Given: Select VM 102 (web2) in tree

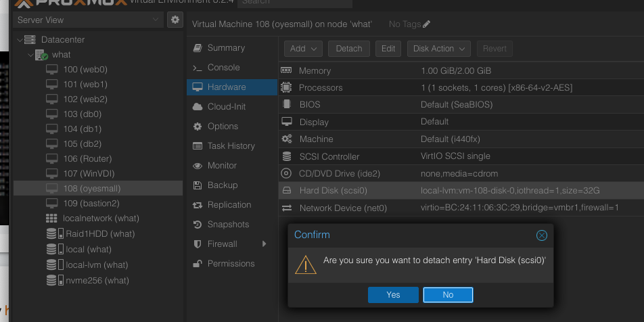Looking at the screenshot, I should click(x=97, y=99).
